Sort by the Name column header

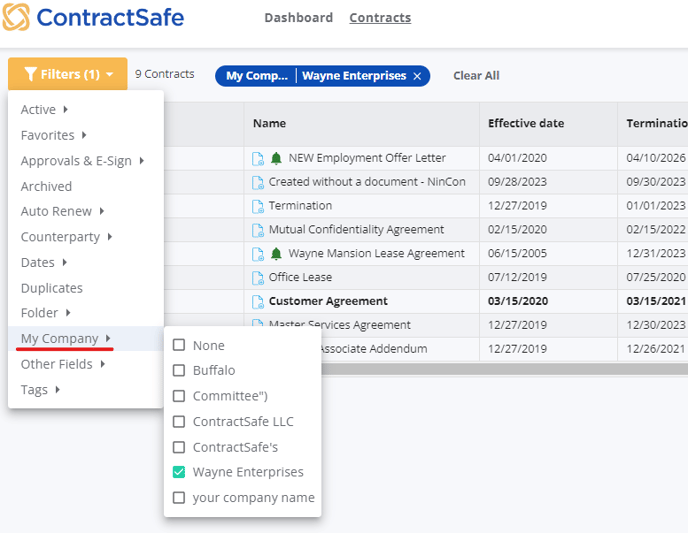point(269,123)
